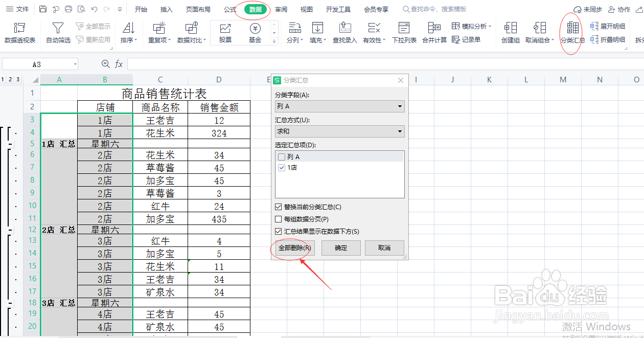Open the 汇总方式 dropdown showing 求和
This screenshot has width=644, height=338.
coord(340,131)
